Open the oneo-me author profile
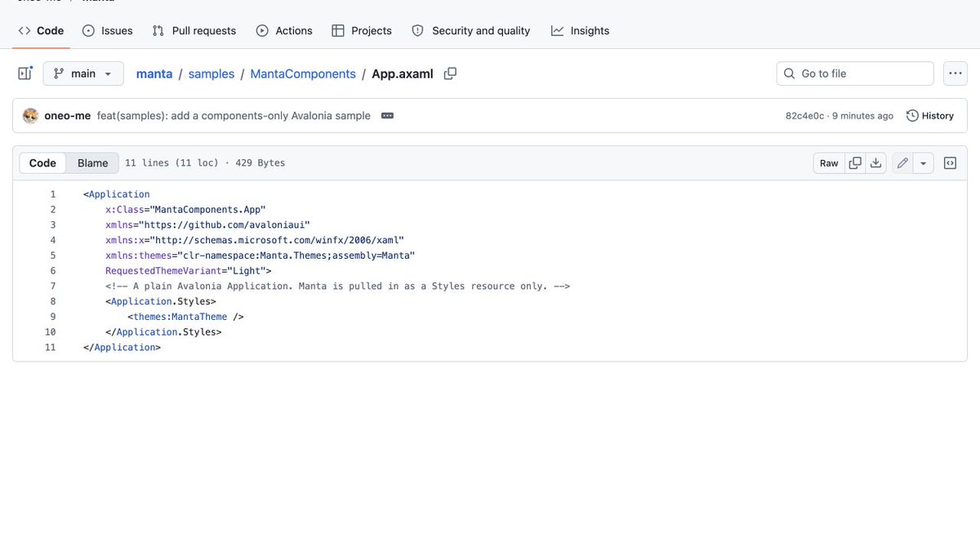This screenshot has width=980, height=551. pos(68,116)
